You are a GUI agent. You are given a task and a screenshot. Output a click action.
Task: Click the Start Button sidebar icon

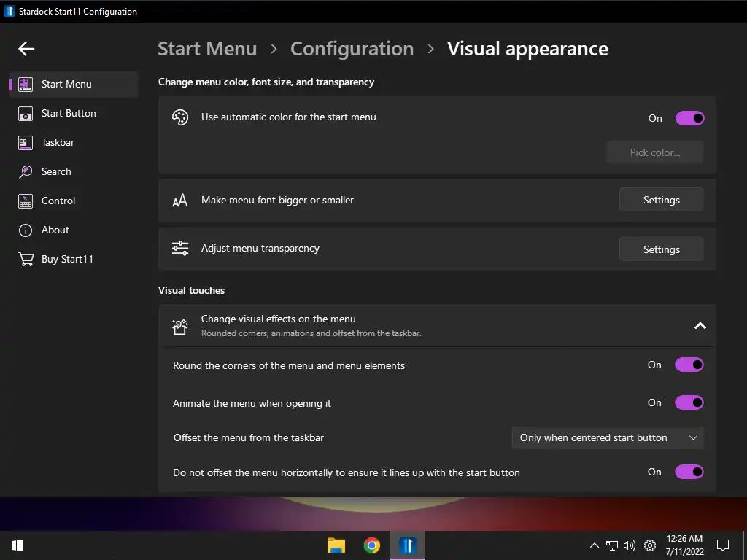pyautogui.click(x=26, y=114)
